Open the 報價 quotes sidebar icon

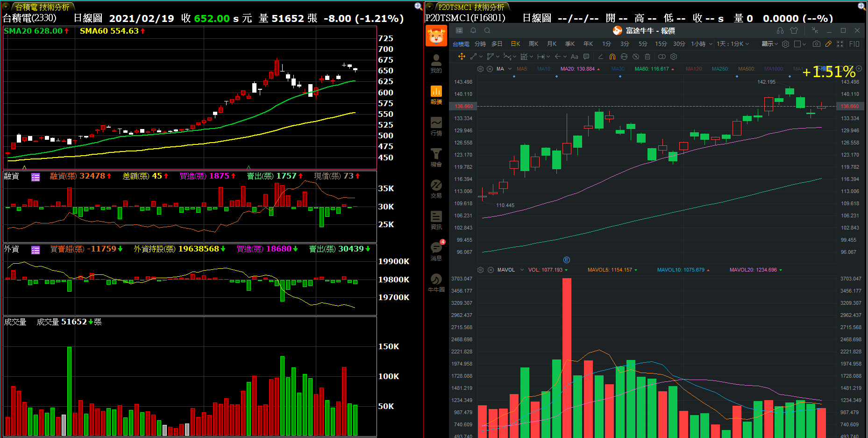click(436, 95)
